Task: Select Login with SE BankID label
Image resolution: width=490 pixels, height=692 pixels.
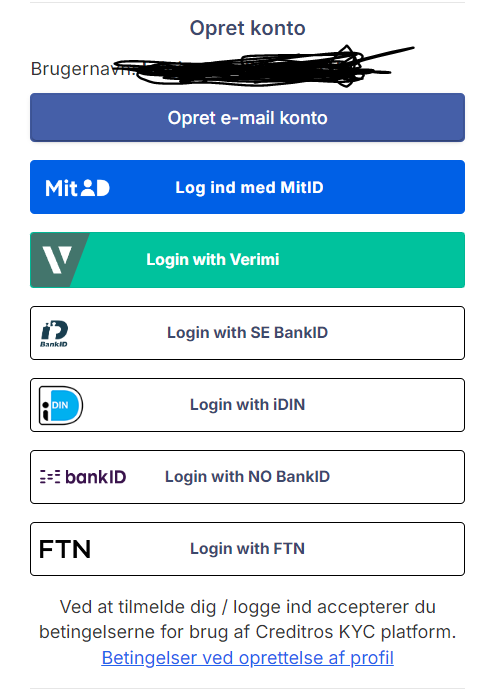Action: tap(247, 333)
